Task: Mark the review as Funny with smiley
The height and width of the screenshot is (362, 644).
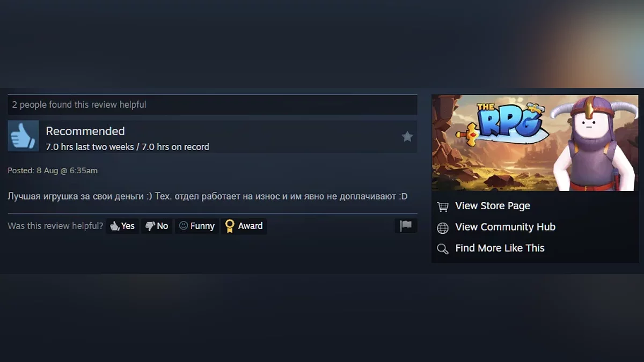Action: point(196,226)
